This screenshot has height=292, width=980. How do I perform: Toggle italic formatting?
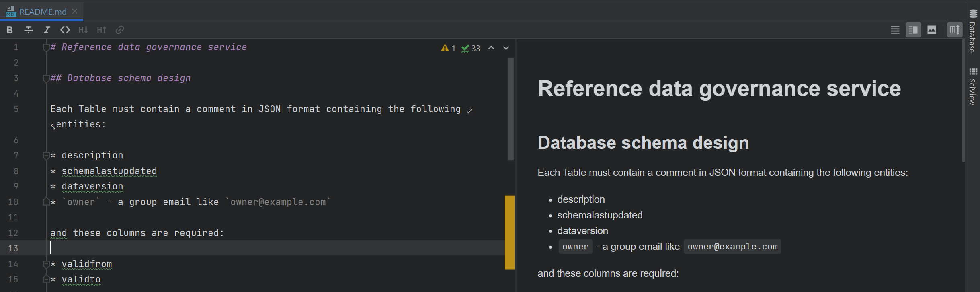coord(47,30)
